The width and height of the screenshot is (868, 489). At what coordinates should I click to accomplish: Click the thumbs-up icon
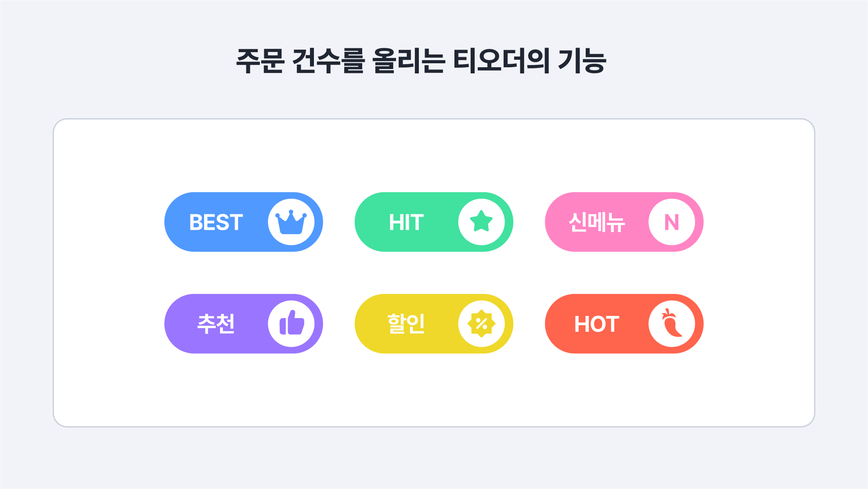coord(292,323)
